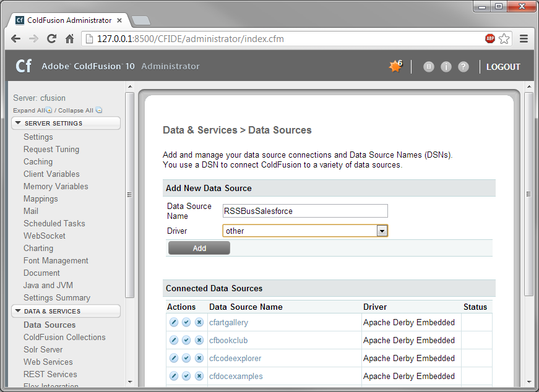Bookmark this page with the star icon

[504, 38]
